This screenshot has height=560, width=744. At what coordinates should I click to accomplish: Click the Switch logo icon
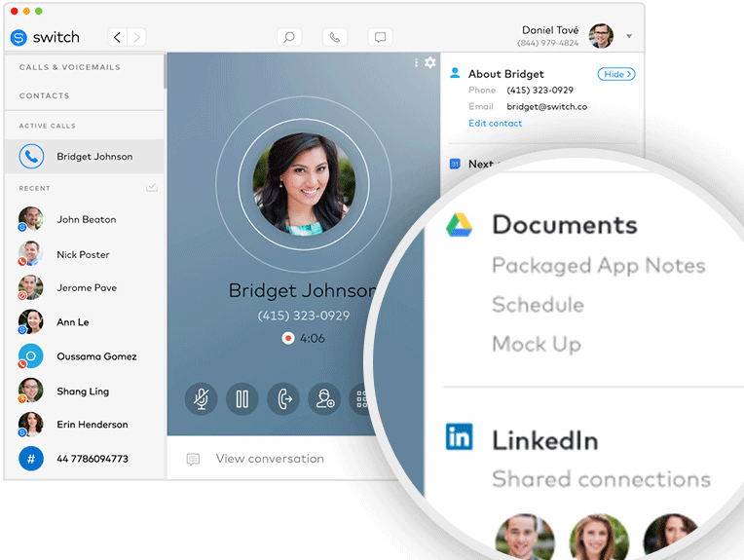[x=19, y=37]
